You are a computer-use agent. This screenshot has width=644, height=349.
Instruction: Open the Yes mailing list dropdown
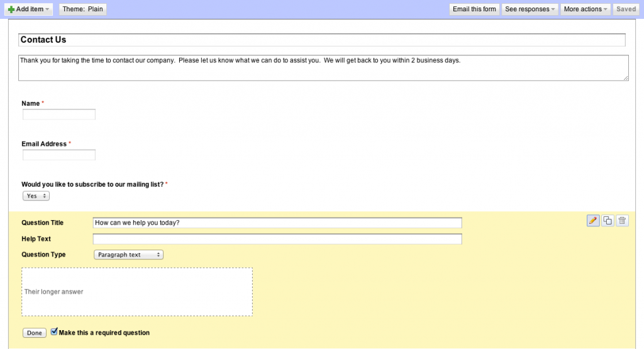[36, 196]
